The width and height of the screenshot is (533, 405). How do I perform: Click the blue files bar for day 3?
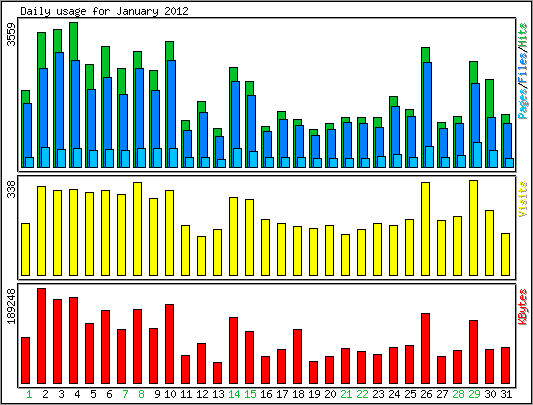pos(59,100)
